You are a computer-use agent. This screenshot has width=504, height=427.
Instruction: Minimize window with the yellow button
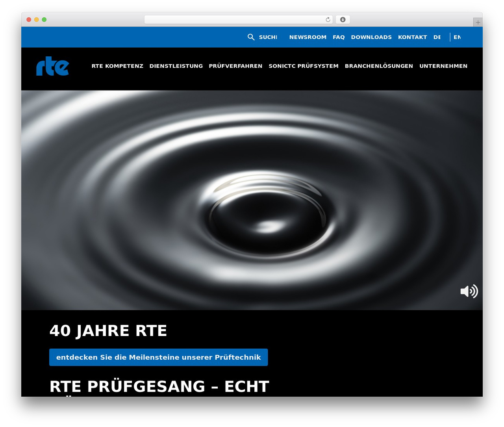click(37, 20)
